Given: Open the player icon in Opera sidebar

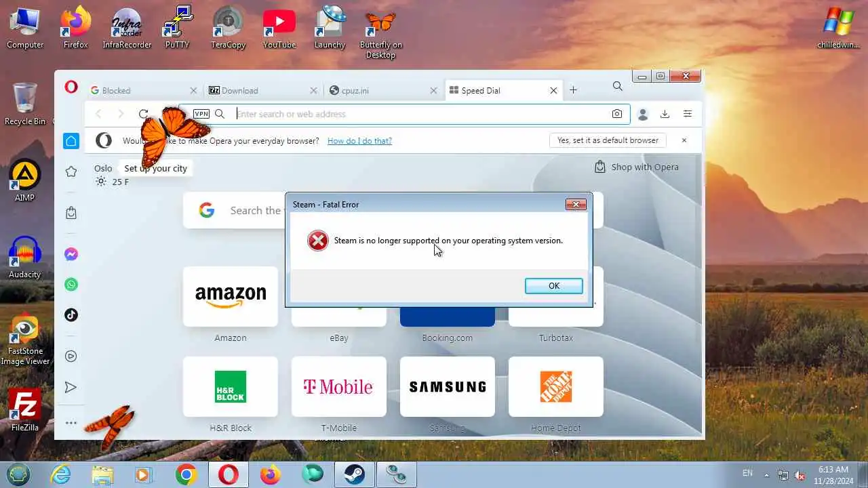Looking at the screenshot, I should (71, 357).
